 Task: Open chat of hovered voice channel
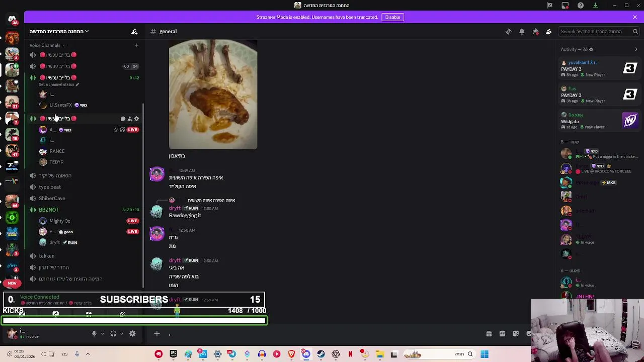coord(123,119)
